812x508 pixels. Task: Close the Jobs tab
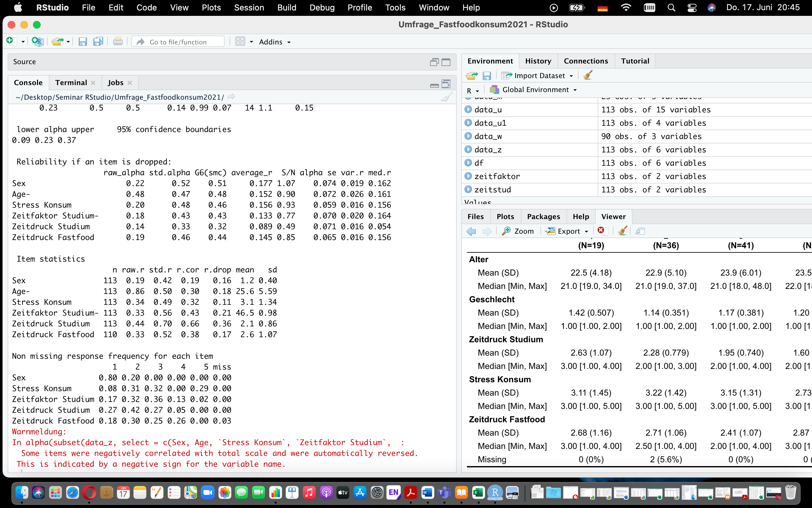pos(130,83)
